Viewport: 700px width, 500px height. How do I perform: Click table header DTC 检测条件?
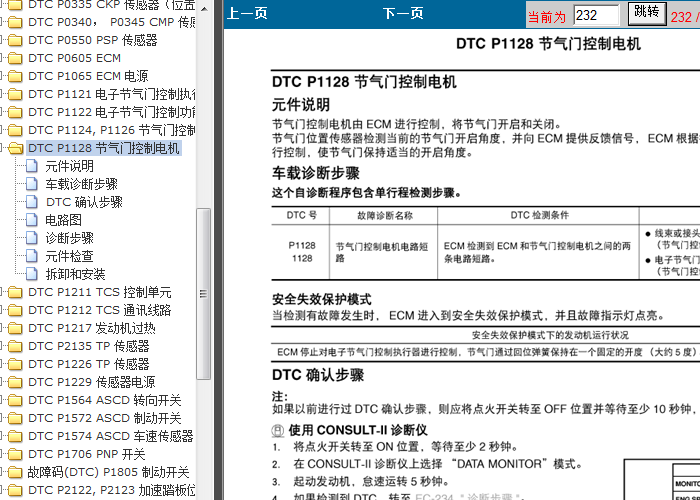(x=539, y=215)
